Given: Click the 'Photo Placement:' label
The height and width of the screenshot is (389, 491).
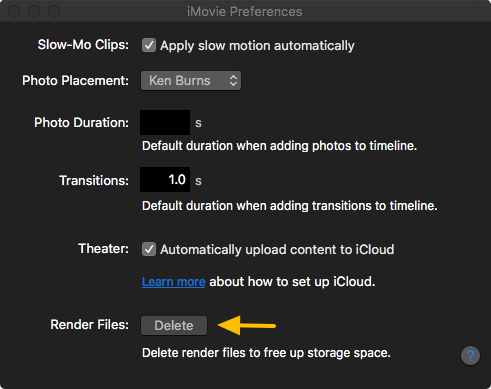Looking at the screenshot, I should click(76, 81).
